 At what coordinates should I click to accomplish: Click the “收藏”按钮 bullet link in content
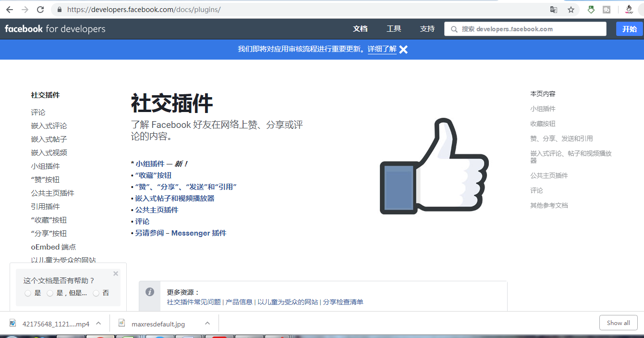[x=153, y=175]
